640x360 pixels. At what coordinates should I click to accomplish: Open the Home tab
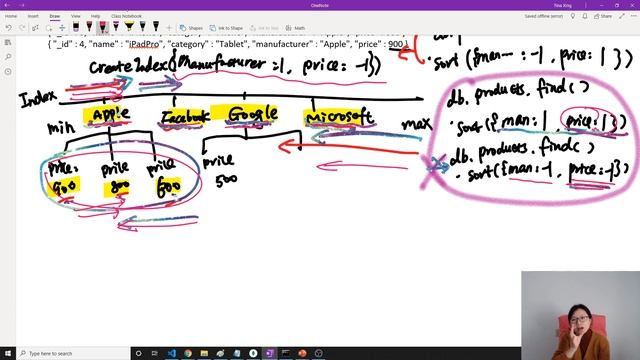pyautogui.click(x=11, y=16)
